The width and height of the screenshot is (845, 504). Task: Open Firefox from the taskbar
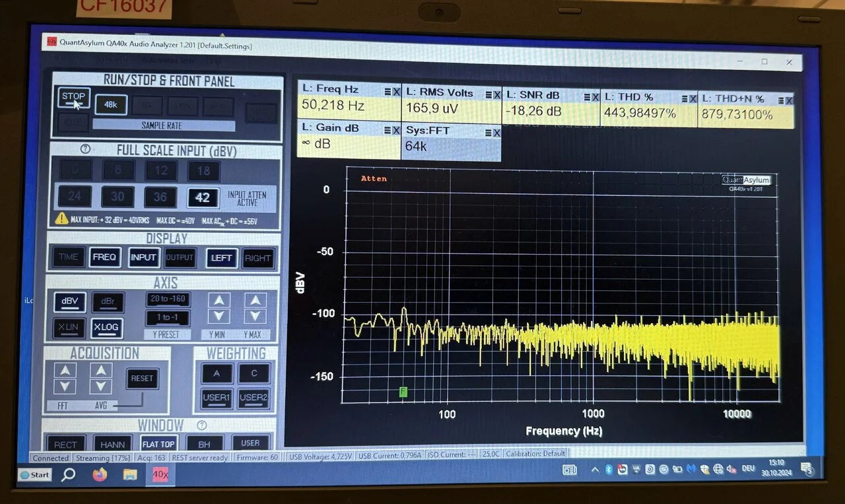pyautogui.click(x=100, y=474)
